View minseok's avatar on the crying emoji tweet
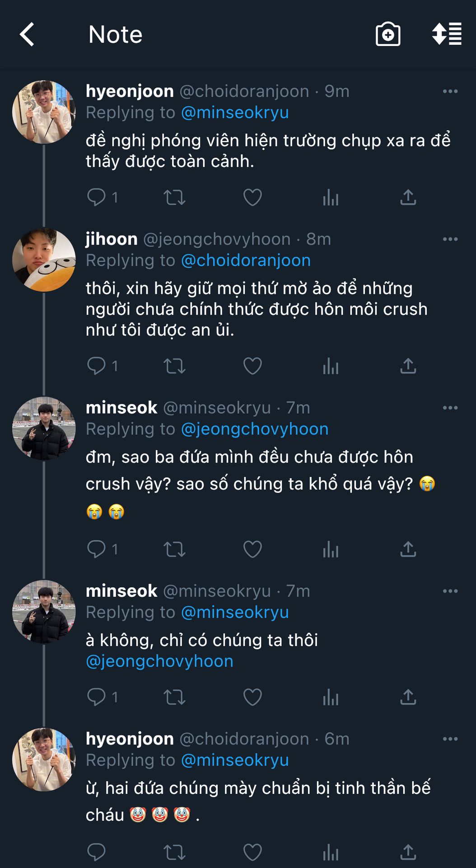 click(x=44, y=429)
